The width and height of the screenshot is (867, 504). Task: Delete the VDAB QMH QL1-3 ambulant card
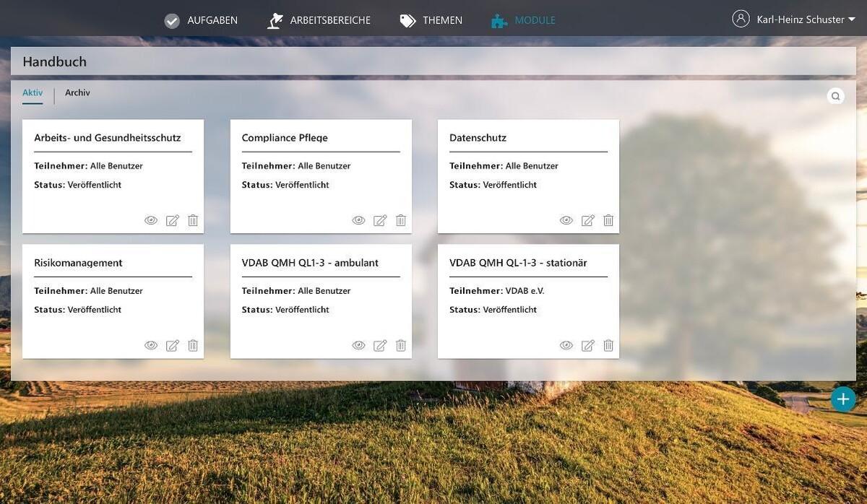pyautogui.click(x=401, y=345)
